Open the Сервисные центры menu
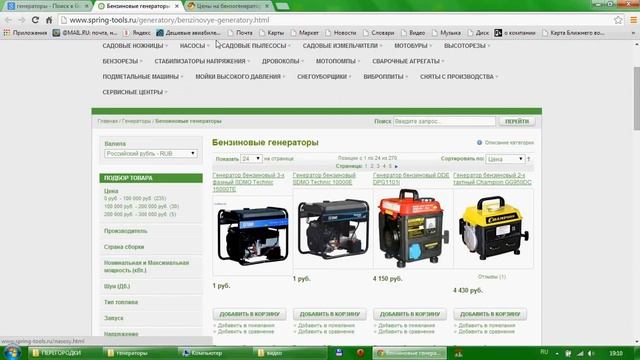This screenshot has width=640, height=360. tap(135, 92)
